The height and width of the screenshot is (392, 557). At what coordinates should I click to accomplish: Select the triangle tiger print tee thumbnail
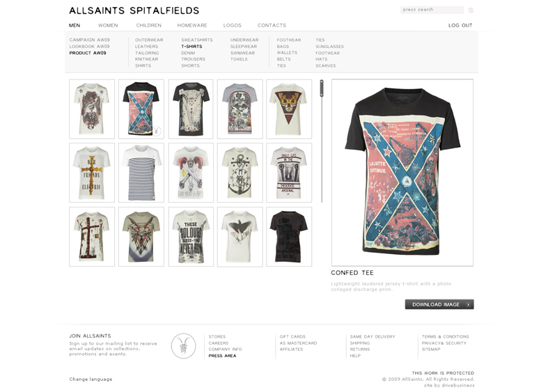289,109
